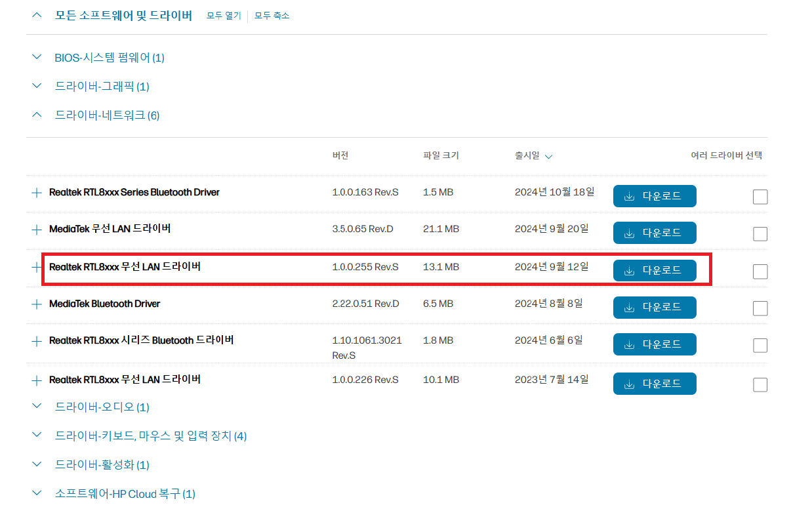Click the 모두 축소 link
This screenshot has width=812, height=505.
click(272, 15)
